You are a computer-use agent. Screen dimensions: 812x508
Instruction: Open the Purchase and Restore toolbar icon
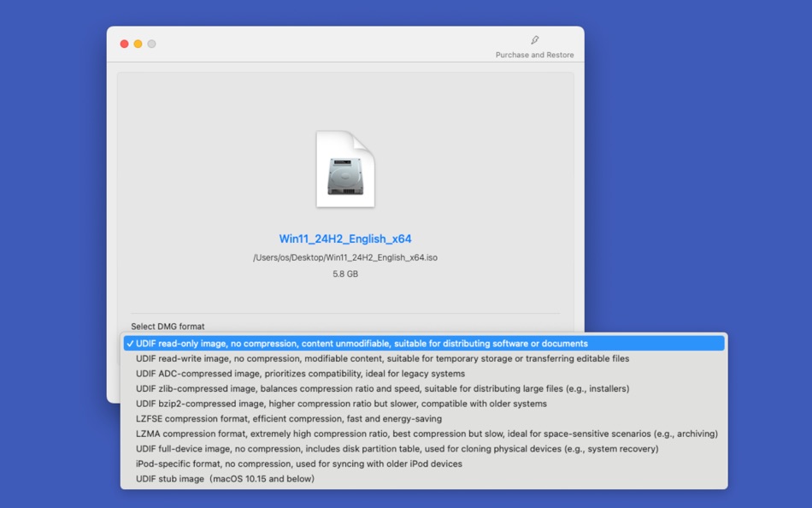click(x=534, y=40)
